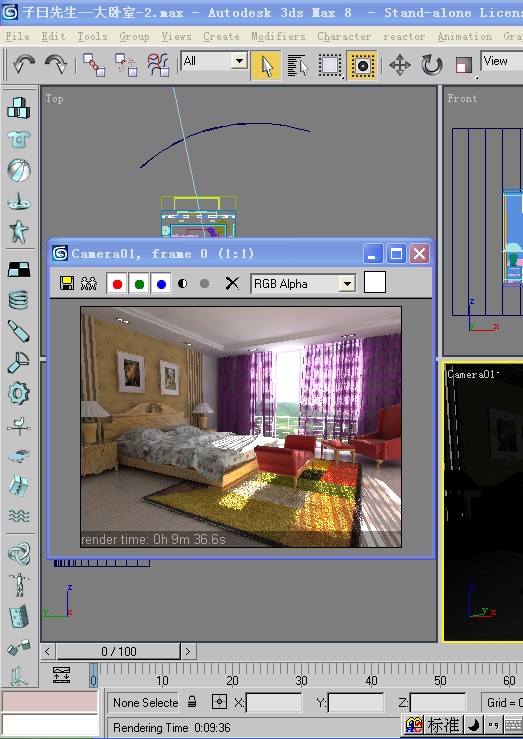Image resolution: width=523 pixels, height=739 pixels.
Task: Click the Redo arrow in main toolbar
Action: pyautogui.click(x=56, y=65)
